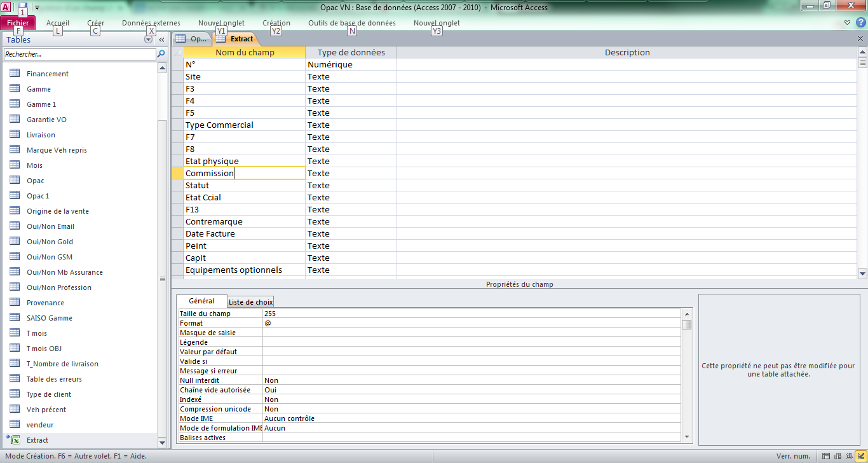Click the Save icon in quick access toolbar
The width and height of the screenshot is (868, 463).
point(23,7)
